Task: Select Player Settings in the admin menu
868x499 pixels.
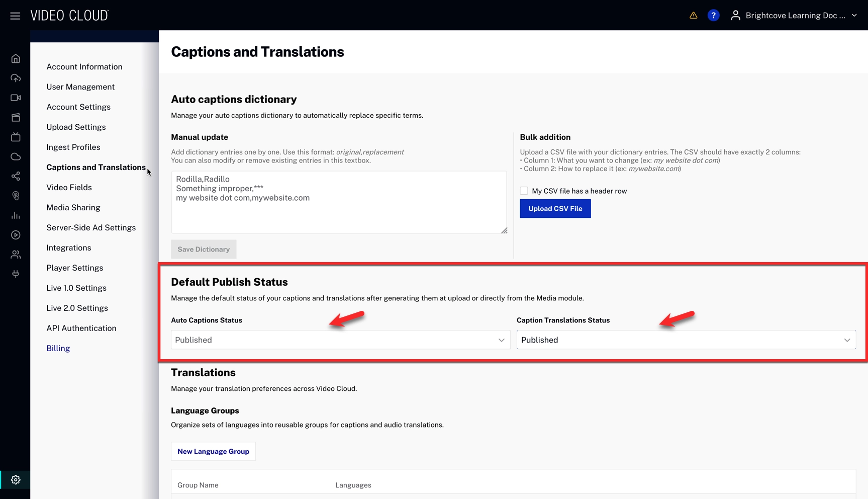Action: (x=74, y=268)
